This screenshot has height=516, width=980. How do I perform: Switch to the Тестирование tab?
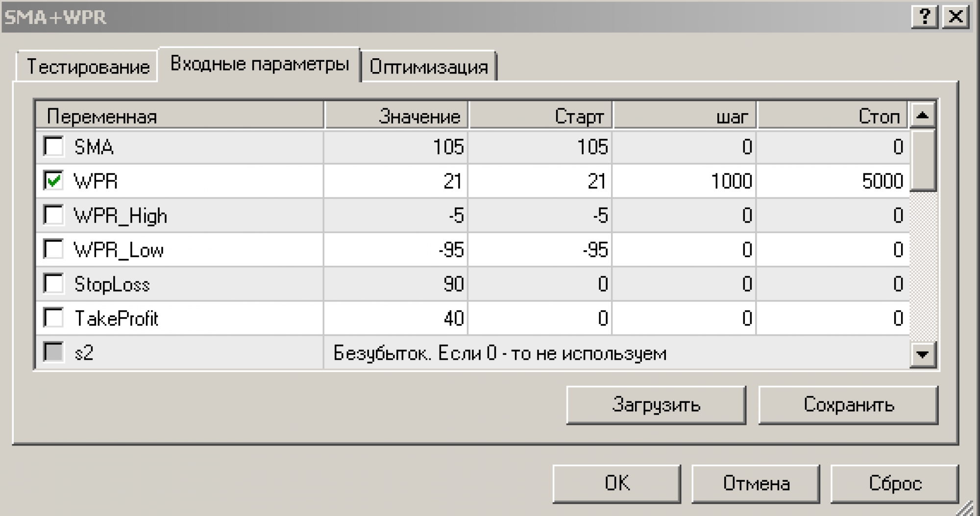point(88,66)
